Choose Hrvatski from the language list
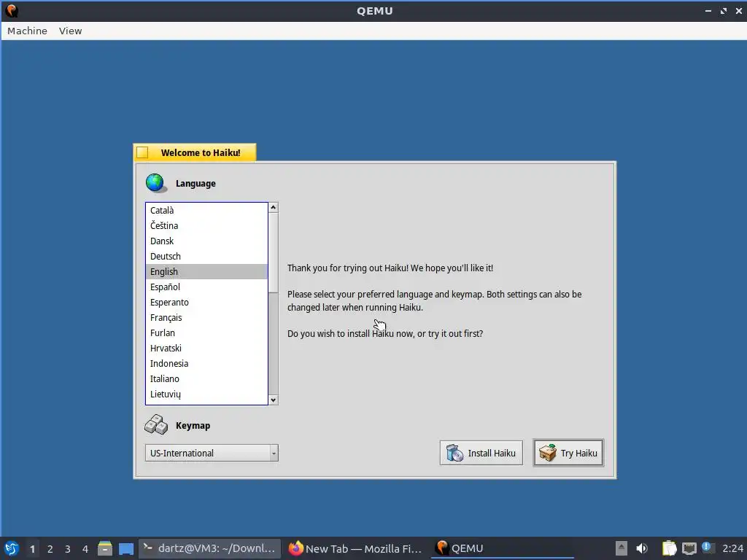The height and width of the screenshot is (560, 747). (x=206, y=348)
